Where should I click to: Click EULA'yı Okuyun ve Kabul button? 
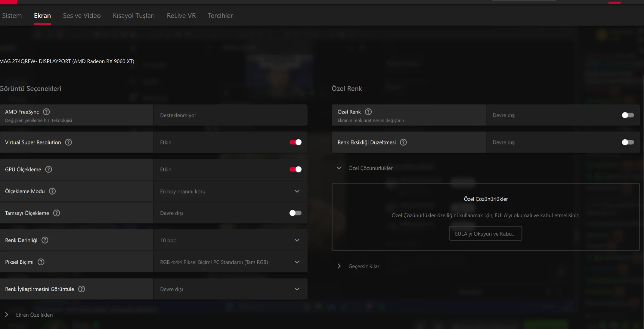coord(485,234)
